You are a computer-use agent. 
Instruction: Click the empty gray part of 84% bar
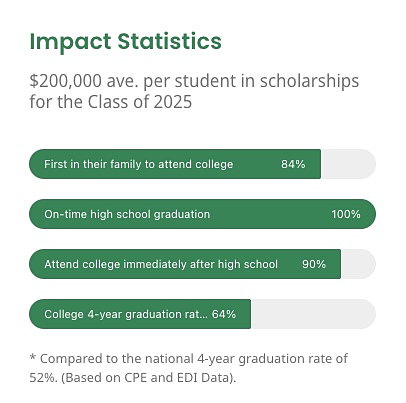pyautogui.click(x=348, y=164)
